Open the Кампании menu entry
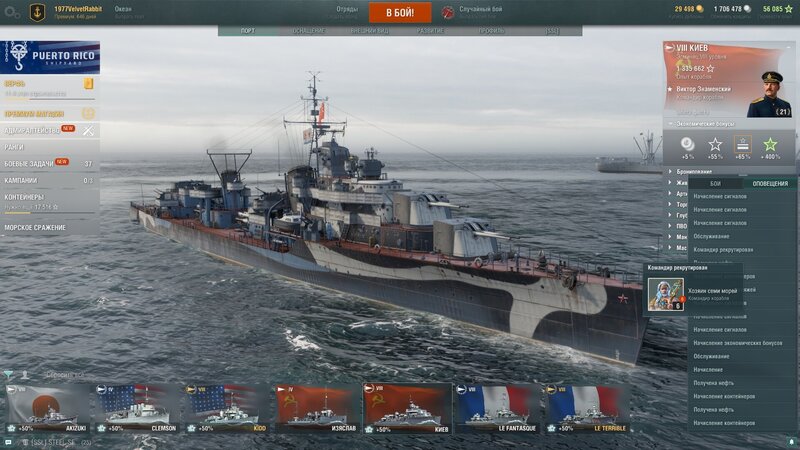Screen dimensions: 800x450 pos(49,181)
